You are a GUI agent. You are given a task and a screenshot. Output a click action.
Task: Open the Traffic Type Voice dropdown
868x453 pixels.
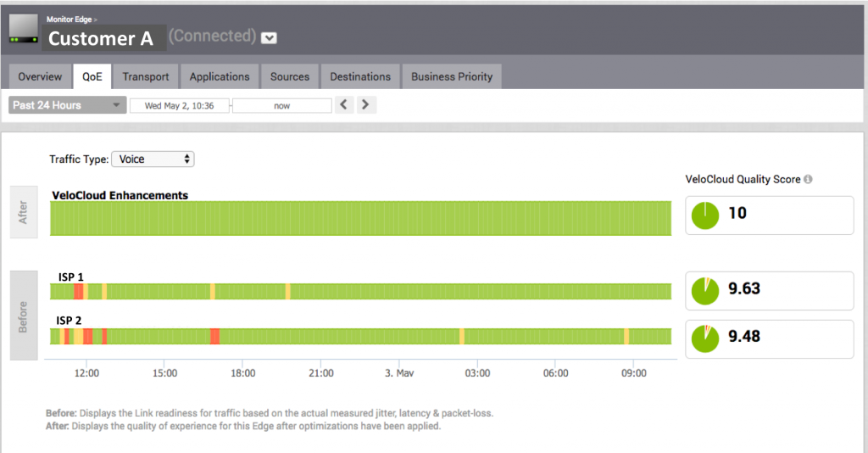tap(153, 159)
